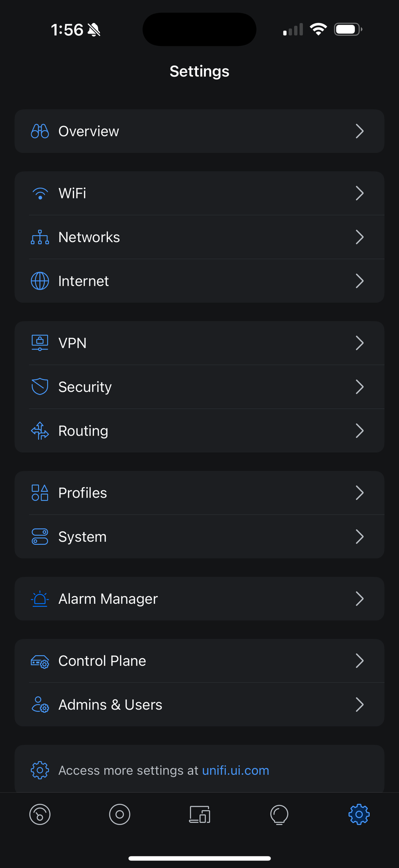This screenshot has width=399, height=868.
Task: Tap the Routing arrows icon
Action: click(x=40, y=431)
